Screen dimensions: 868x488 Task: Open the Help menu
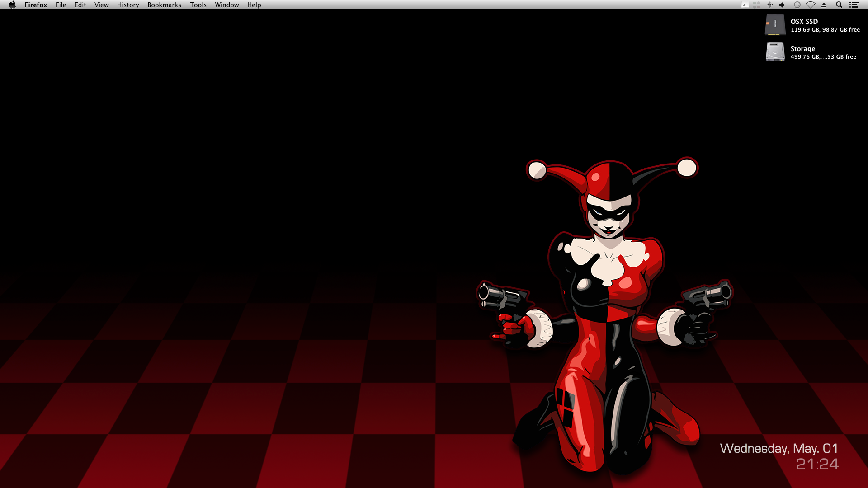coord(254,5)
